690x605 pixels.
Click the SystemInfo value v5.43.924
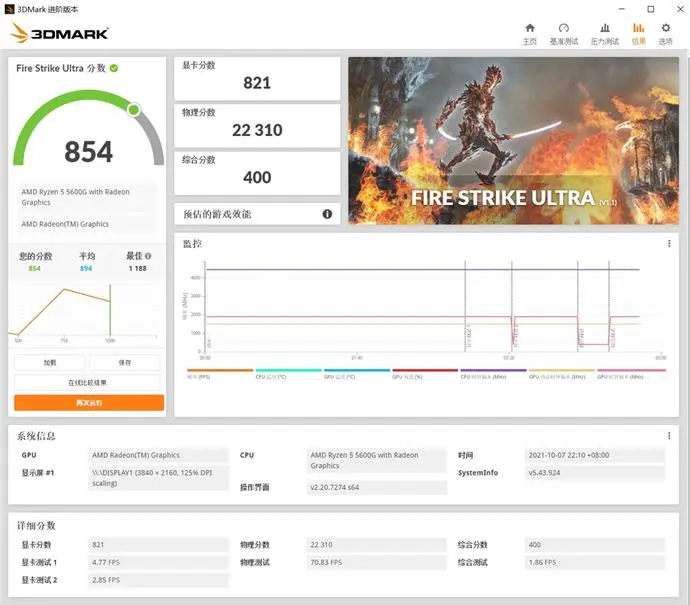click(595, 473)
